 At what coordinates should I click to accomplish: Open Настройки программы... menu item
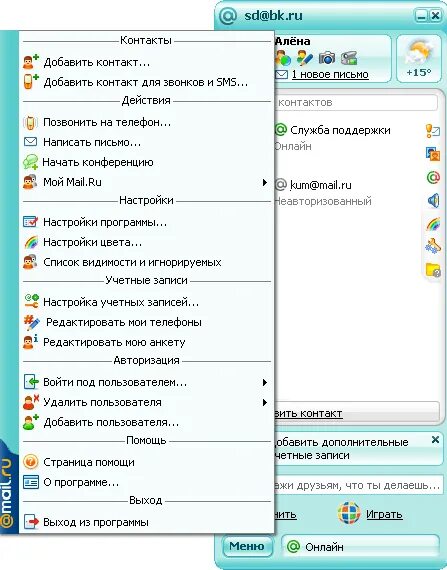pos(147,222)
